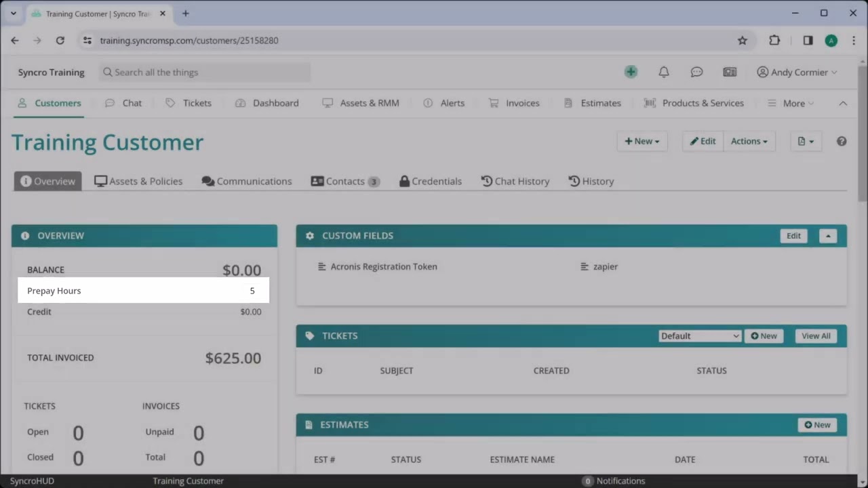This screenshot has width=868, height=488.
Task: Click the Overview panel info icon
Action: [x=25, y=236]
